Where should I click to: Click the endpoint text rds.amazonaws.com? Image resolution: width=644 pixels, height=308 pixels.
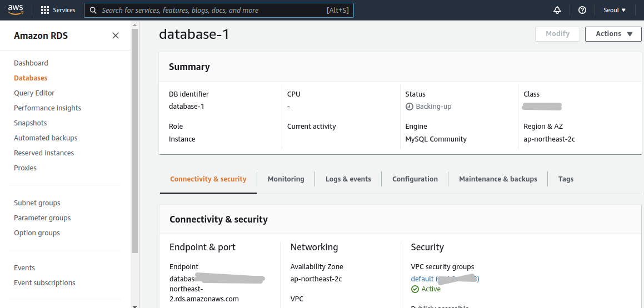click(204, 299)
